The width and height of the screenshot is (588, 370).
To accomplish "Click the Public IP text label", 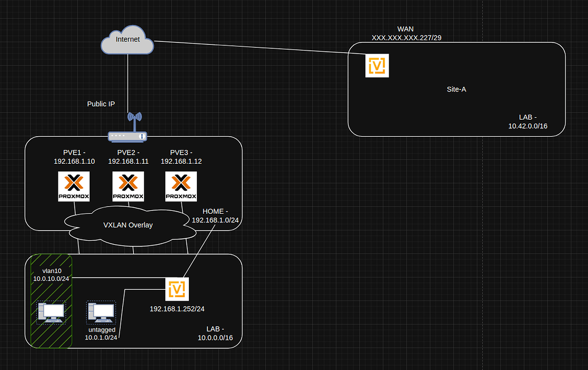I will point(100,104).
